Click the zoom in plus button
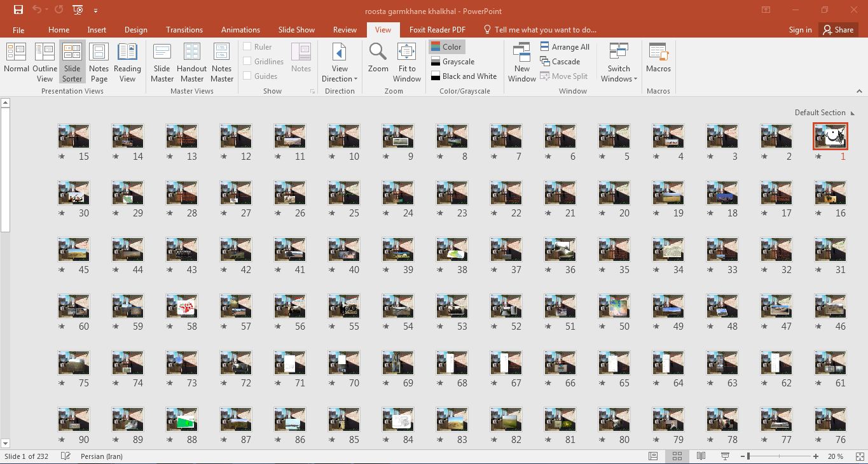Image resolution: width=868 pixels, height=464 pixels. click(x=816, y=456)
